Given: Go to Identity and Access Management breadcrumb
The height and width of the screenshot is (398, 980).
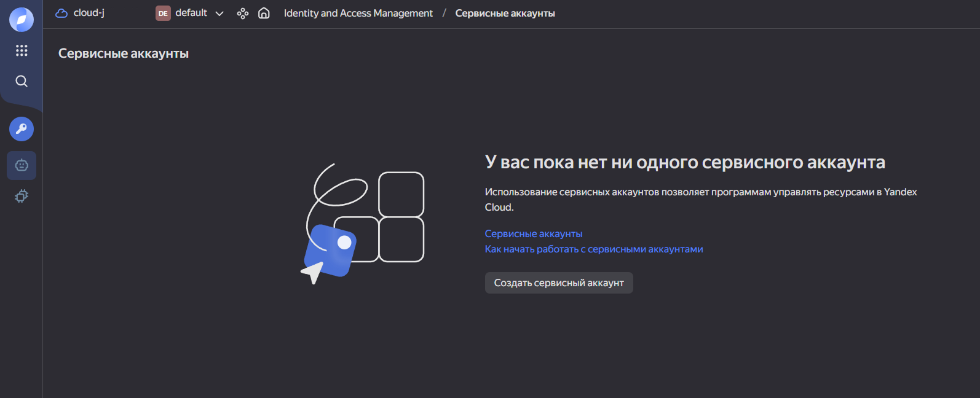Looking at the screenshot, I should coord(358,13).
